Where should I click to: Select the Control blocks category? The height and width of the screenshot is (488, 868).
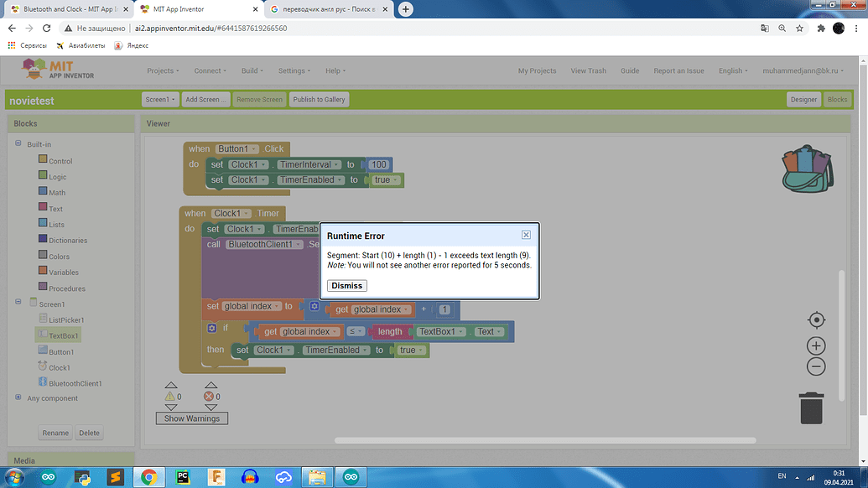[x=60, y=161]
